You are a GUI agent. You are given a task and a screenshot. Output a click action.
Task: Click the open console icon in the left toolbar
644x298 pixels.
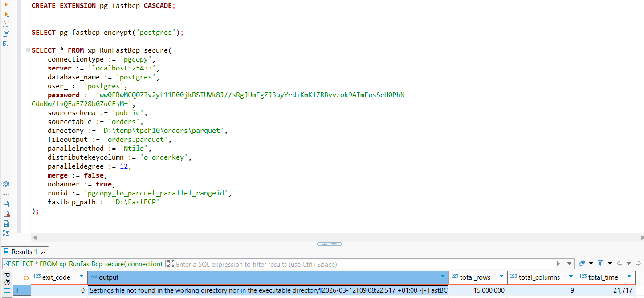[6, 44]
